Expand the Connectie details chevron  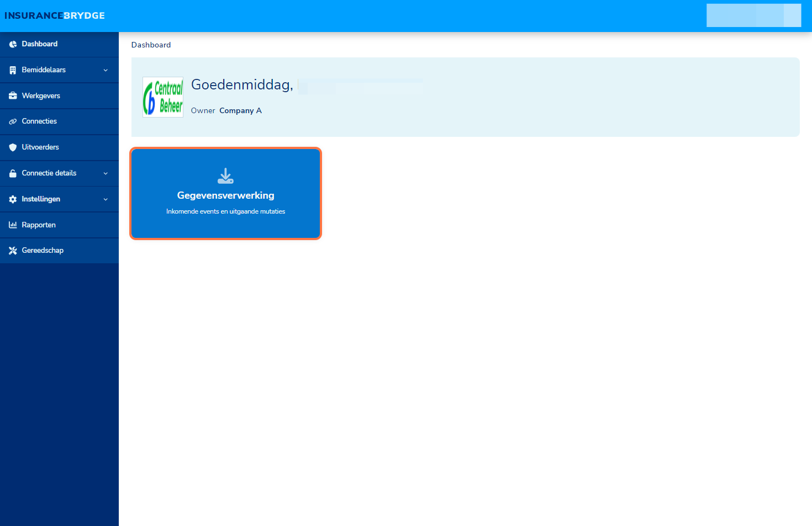(106, 173)
